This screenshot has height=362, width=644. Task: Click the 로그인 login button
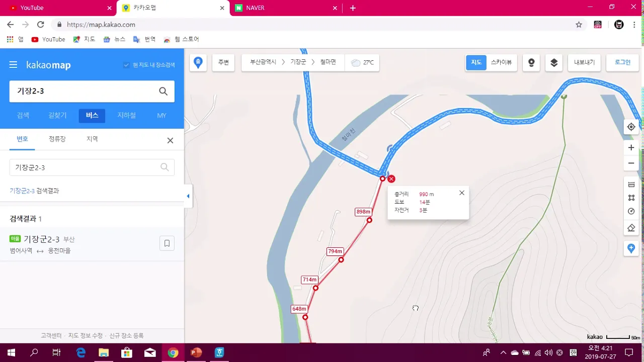[622, 62]
